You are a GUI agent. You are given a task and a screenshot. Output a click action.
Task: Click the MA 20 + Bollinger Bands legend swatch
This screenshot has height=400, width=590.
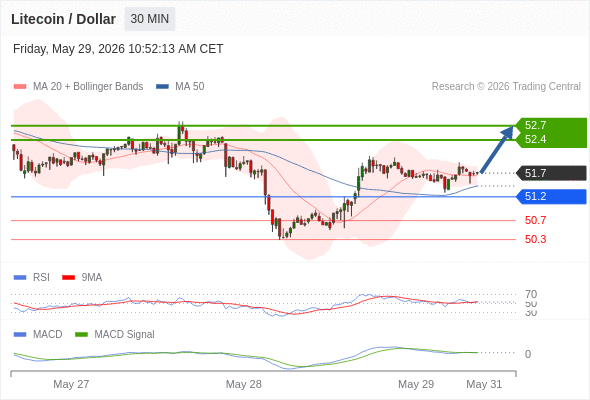(20, 87)
